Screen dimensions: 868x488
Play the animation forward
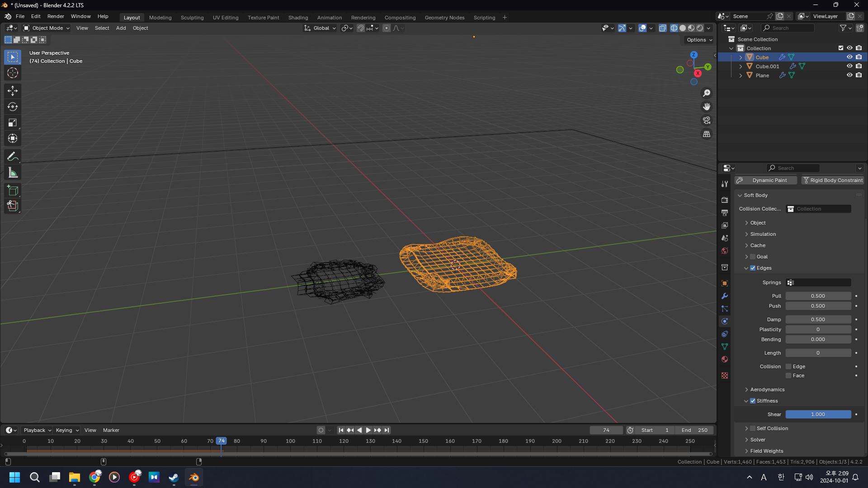click(368, 430)
